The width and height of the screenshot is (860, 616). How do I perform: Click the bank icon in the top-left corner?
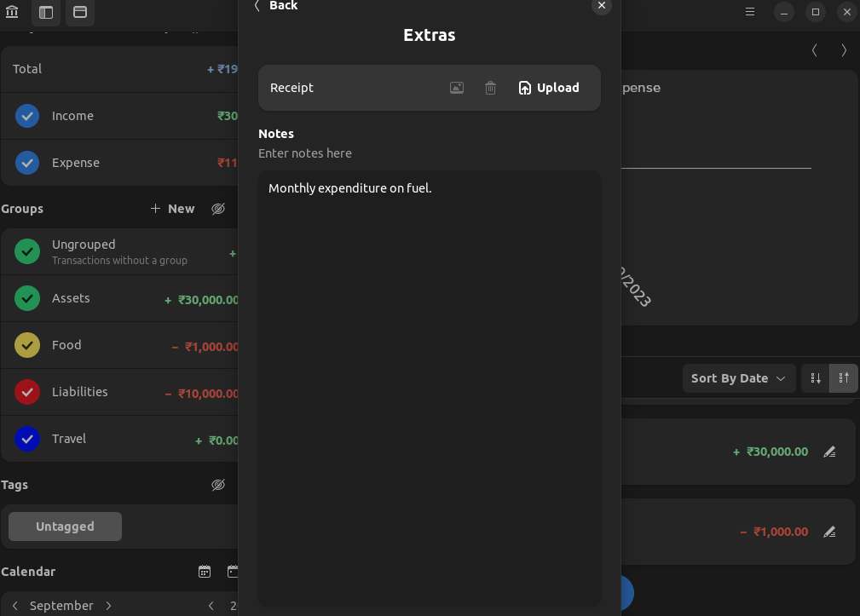(12, 13)
